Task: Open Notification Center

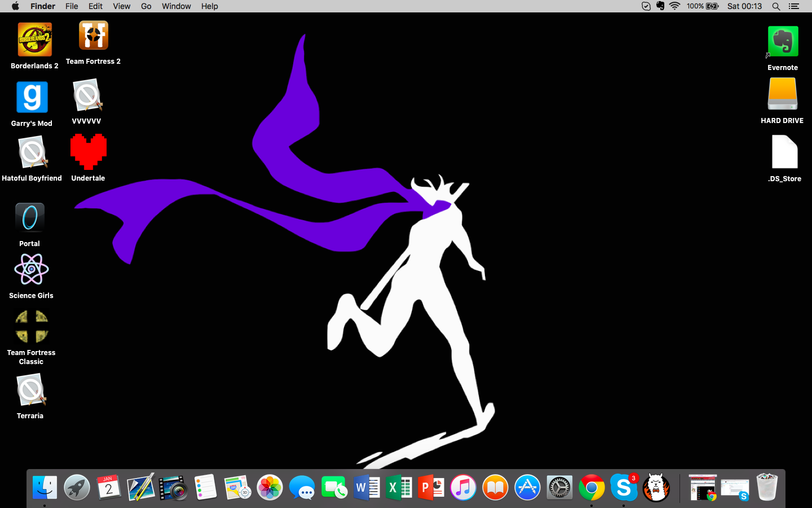Action: point(794,6)
